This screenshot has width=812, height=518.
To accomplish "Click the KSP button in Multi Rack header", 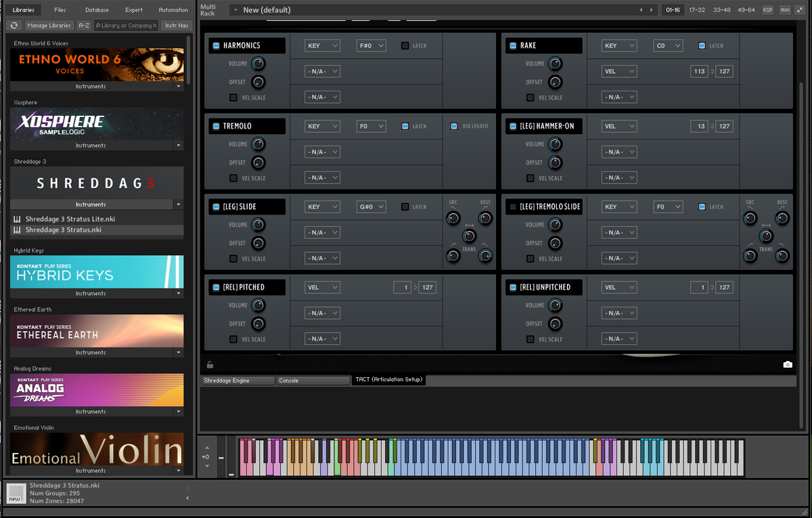I will pos(767,9).
